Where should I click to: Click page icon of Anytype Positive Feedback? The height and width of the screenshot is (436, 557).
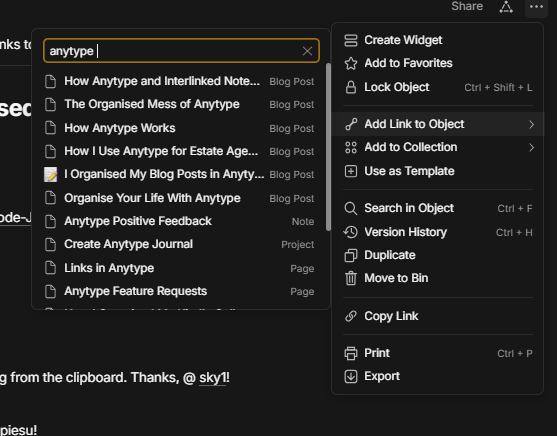point(50,221)
